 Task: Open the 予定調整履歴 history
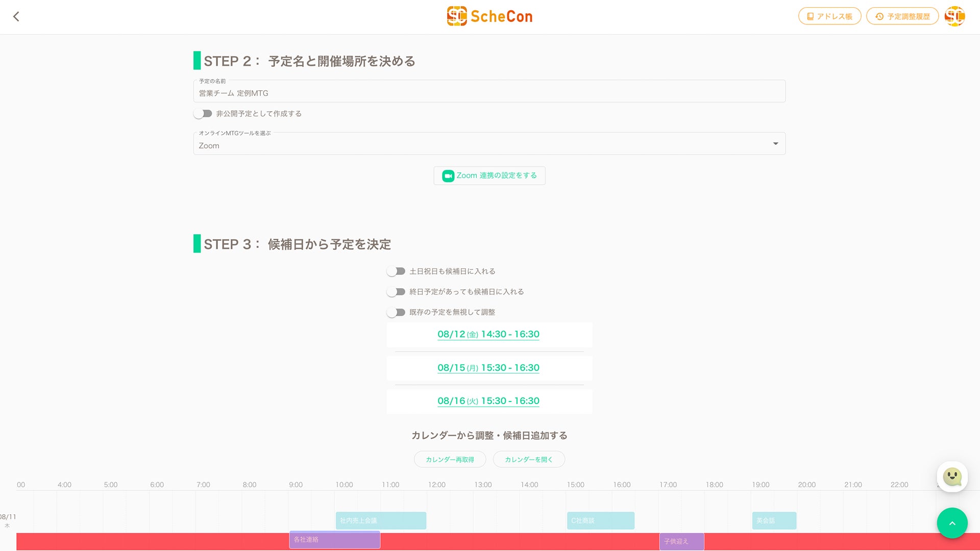click(902, 16)
